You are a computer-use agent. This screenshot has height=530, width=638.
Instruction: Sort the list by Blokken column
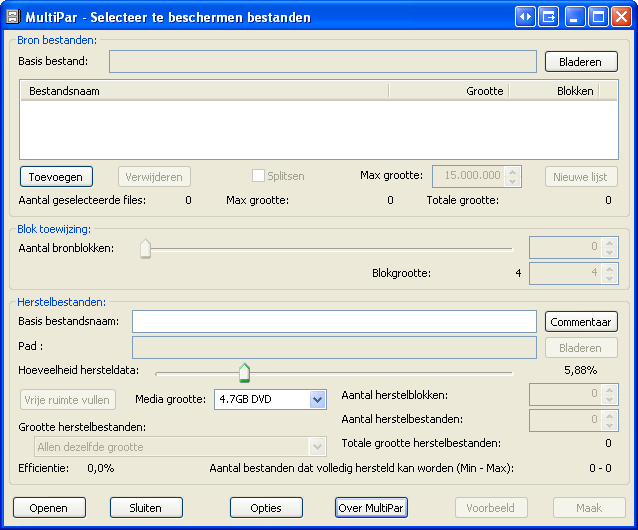click(554, 91)
